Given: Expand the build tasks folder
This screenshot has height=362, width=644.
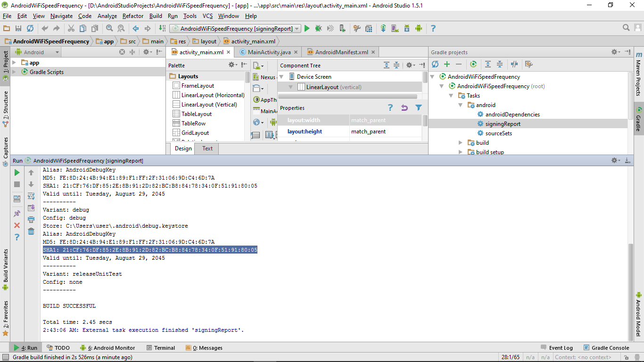Looking at the screenshot, I should 461,142.
